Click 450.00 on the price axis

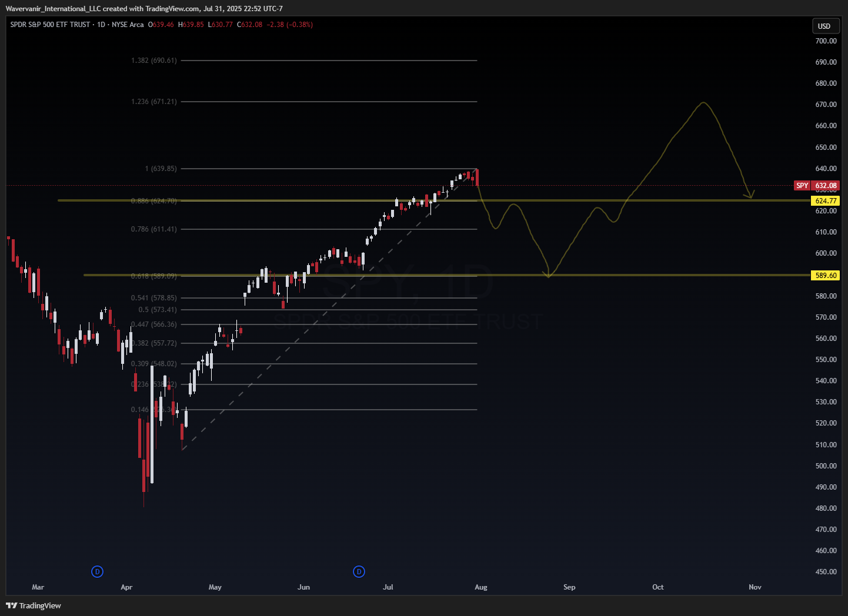(826, 572)
